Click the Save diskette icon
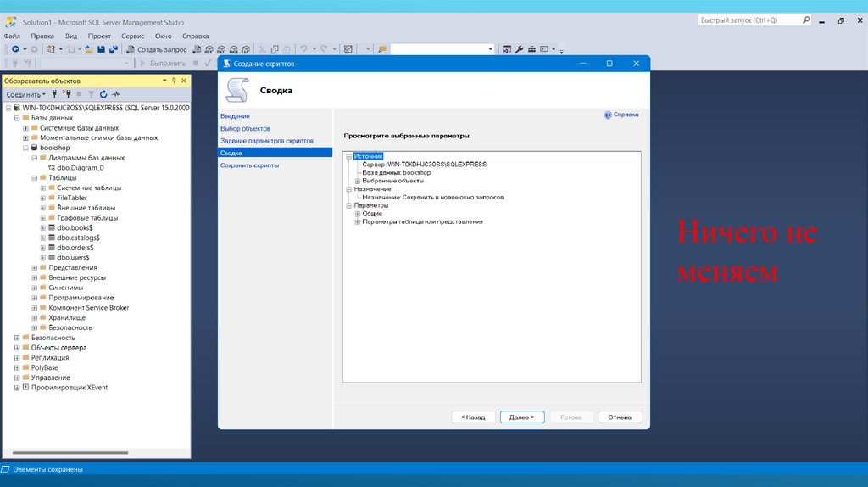The width and height of the screenshot is (868, 487). pos(102,49)
